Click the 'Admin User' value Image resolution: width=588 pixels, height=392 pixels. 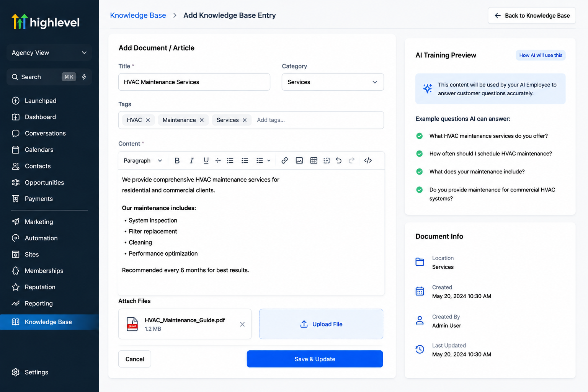[447, 326]
